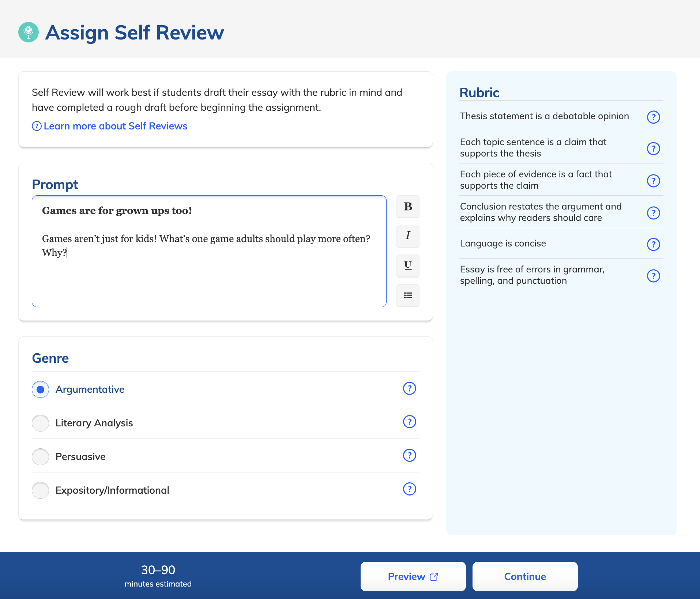
Task: Preview the self review assignment
Action: pyautogui.click(x=413, y=576)
